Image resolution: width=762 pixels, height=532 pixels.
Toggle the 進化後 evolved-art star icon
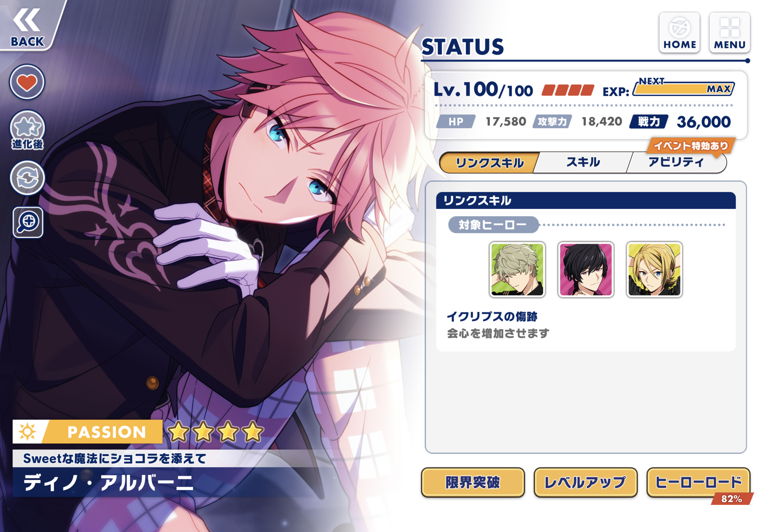[x=27, y=130]
